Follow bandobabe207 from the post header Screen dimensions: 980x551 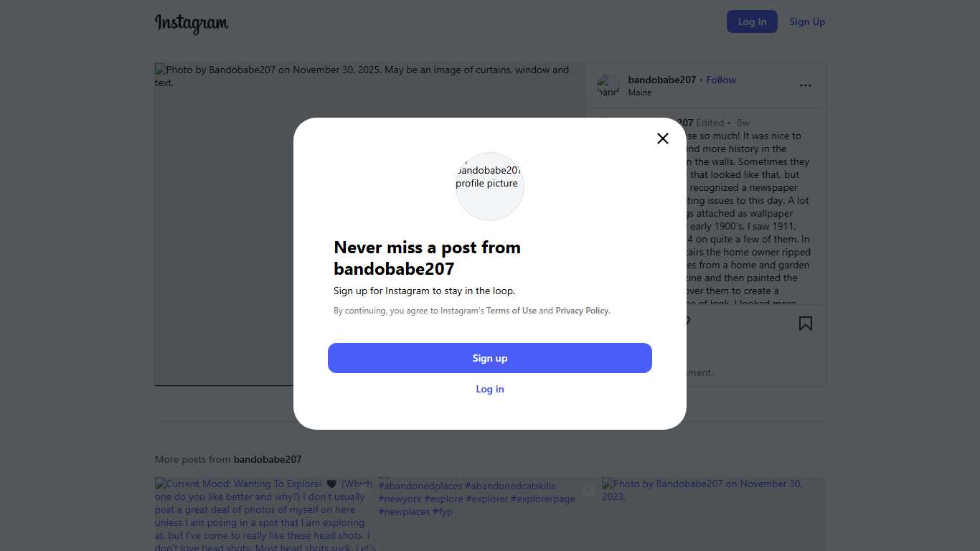coord(721,80)
